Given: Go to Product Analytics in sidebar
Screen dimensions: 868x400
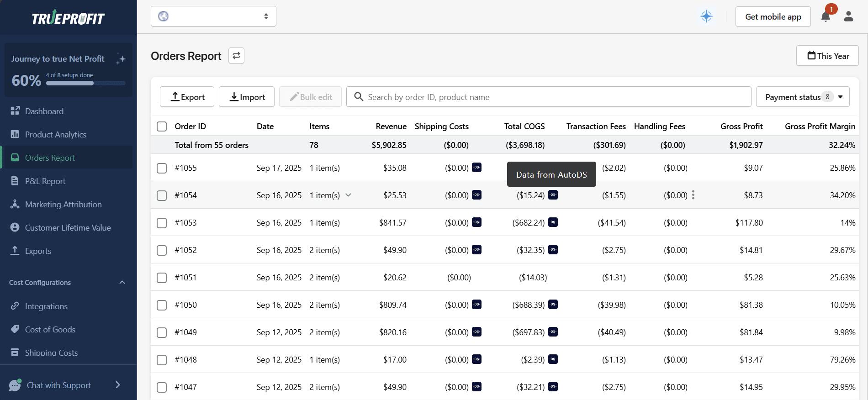Looking at the screenshot, I should pyautogui.click(x=55, y=134).
